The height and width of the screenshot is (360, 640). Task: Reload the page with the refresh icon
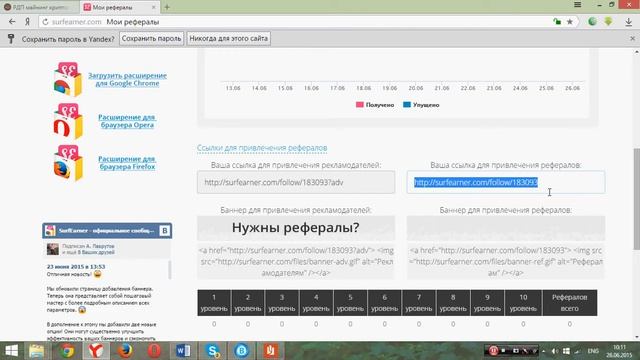[x=45, y=22]
